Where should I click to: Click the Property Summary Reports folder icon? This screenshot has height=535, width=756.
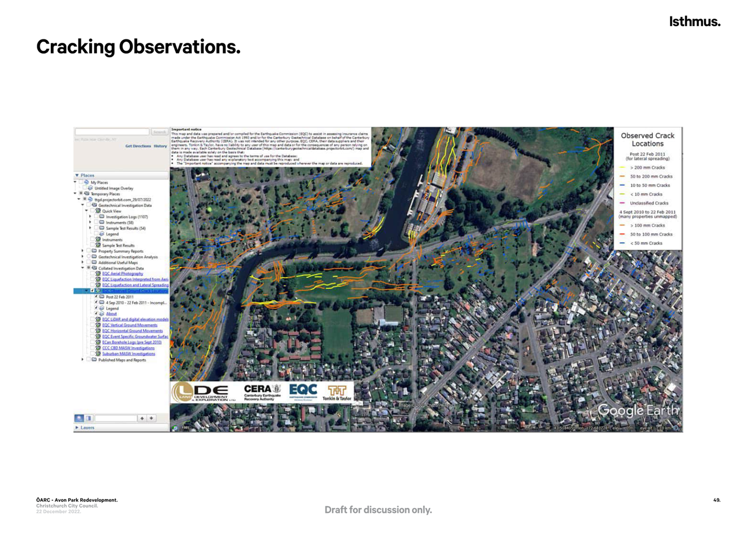coord(94,251)
